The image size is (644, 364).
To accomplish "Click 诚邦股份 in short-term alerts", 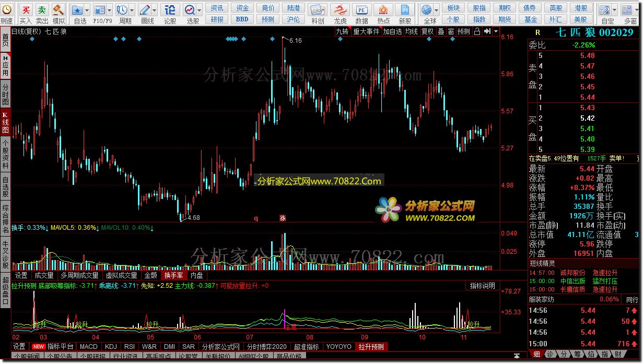I will coord(572,273).
